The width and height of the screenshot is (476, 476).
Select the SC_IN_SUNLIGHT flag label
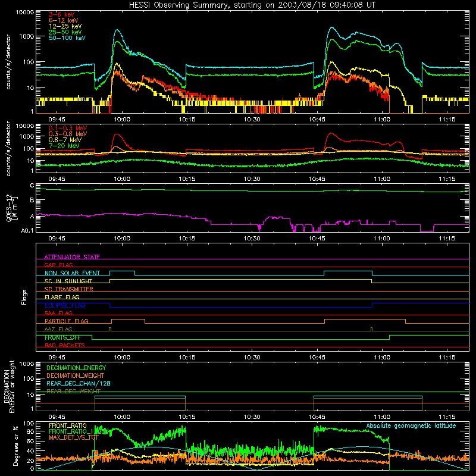coord(68,281)
